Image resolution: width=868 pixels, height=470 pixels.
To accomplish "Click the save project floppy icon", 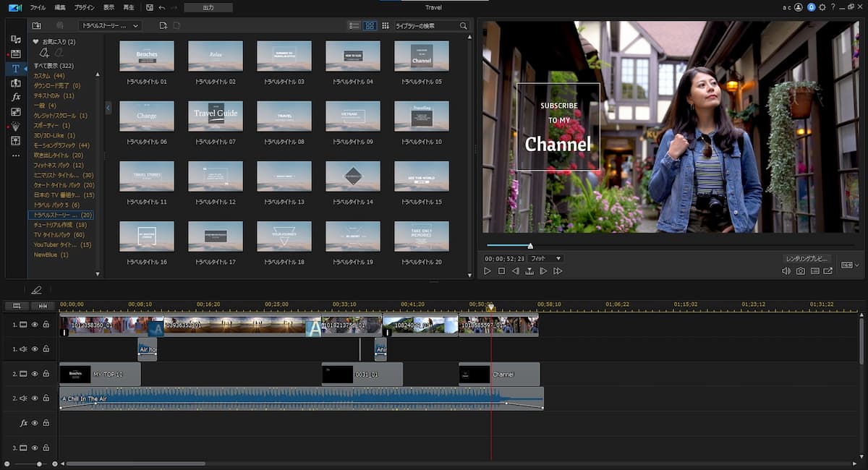I will (x=149, y=7).
